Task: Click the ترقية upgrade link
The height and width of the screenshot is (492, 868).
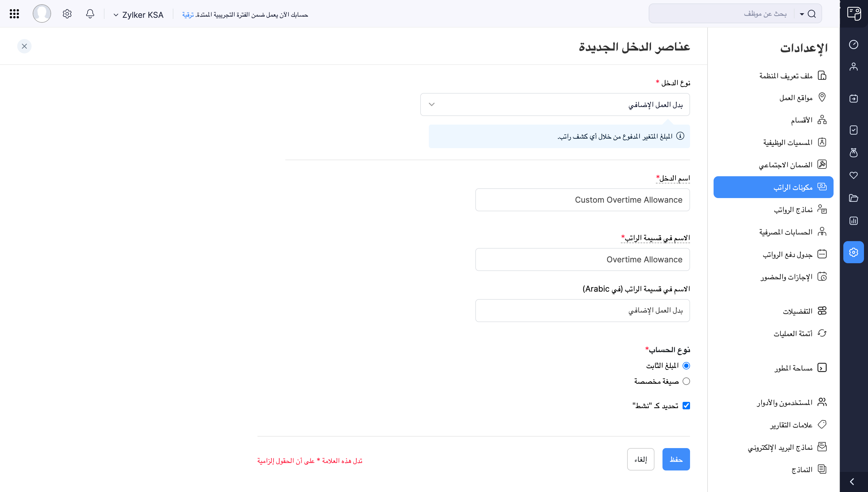Action: [x=188, y=15]
